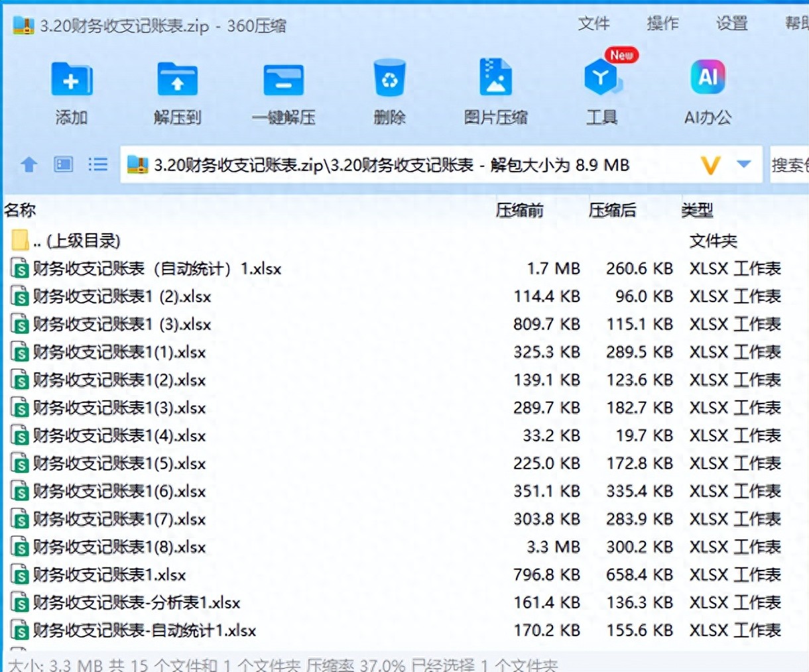Image resolution: width=809 pixels, height=672 pixels.
Task: Open the 设置 (Settings) menu
Action: [731, 23]
